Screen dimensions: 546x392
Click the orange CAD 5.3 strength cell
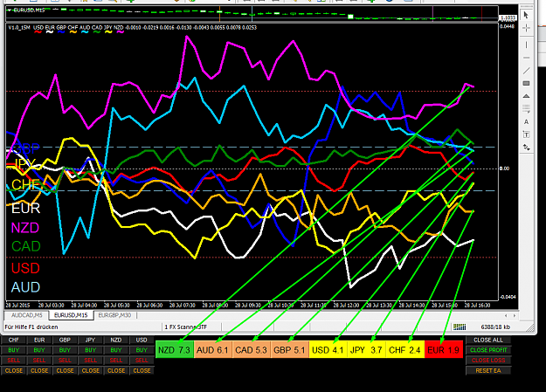click(251, 350)
